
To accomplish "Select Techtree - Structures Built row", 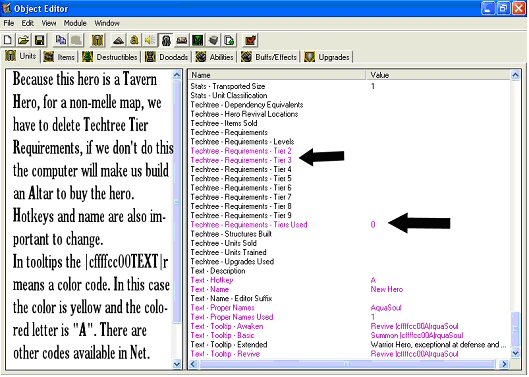I will (350, 234).
